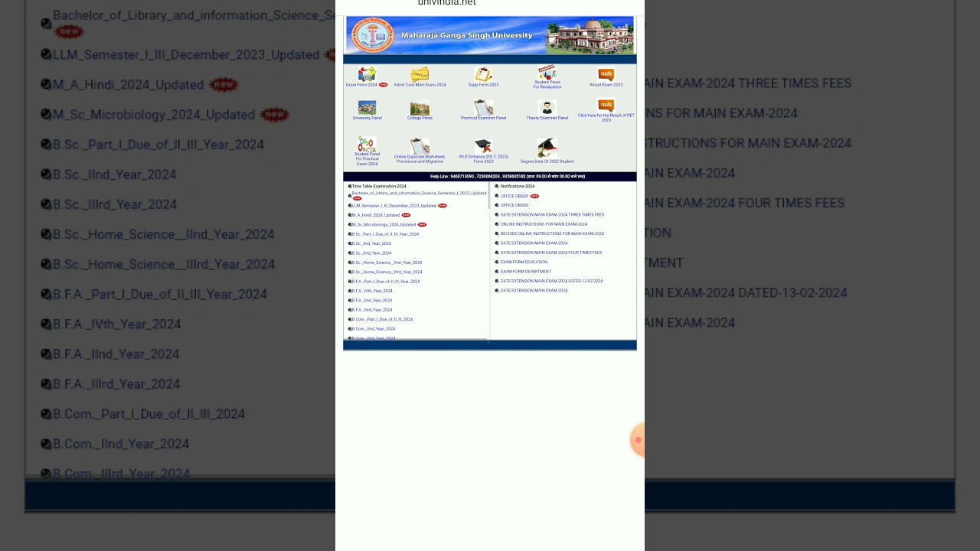Screen dimensions: 980x551
Task: Select the Theory Examiner Panel icon
Action: point(547,108)
